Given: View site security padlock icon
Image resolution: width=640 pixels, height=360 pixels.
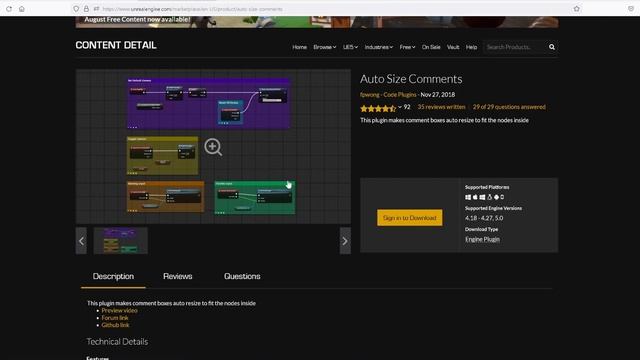Looking at the screenshot, I should pyautogui.click(x=86, y=9).
